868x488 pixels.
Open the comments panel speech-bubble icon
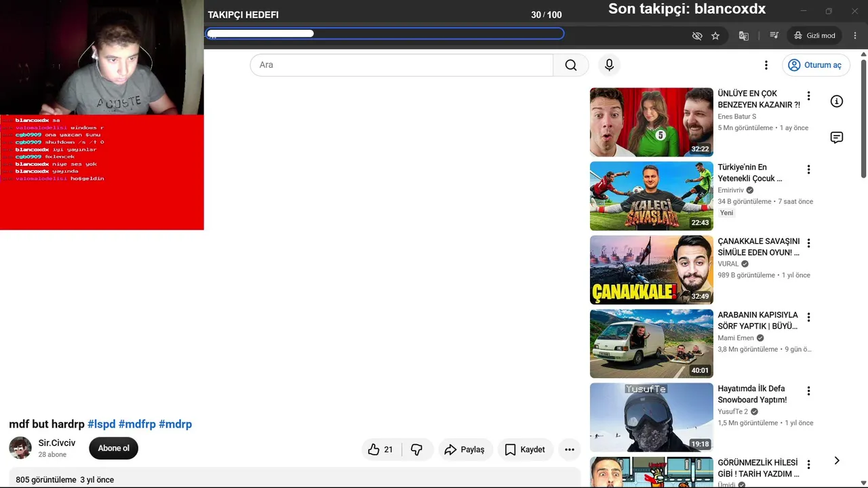click(x=837, y=138)
